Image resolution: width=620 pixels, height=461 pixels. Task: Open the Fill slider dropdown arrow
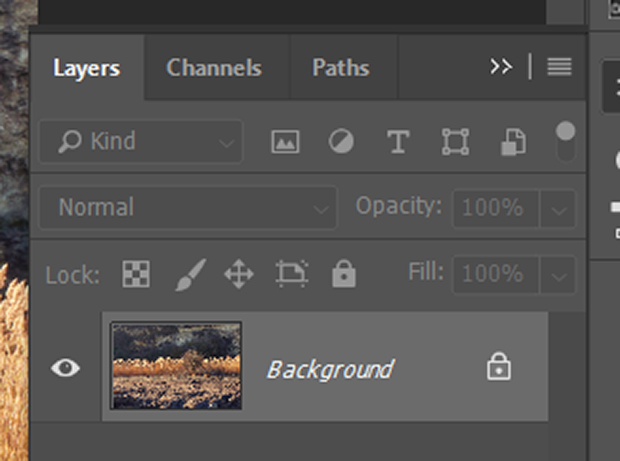coord(558,275)
